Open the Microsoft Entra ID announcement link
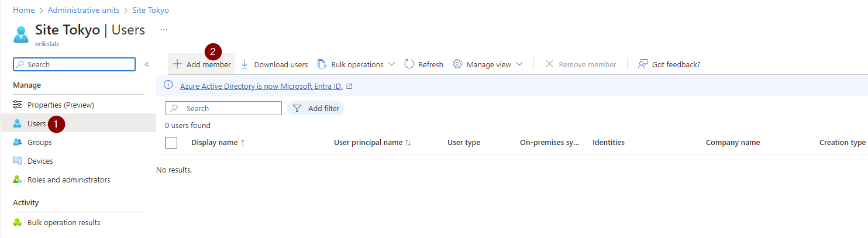Image resolution: width=868 pixels, height=238 pixels. point(261,86)
